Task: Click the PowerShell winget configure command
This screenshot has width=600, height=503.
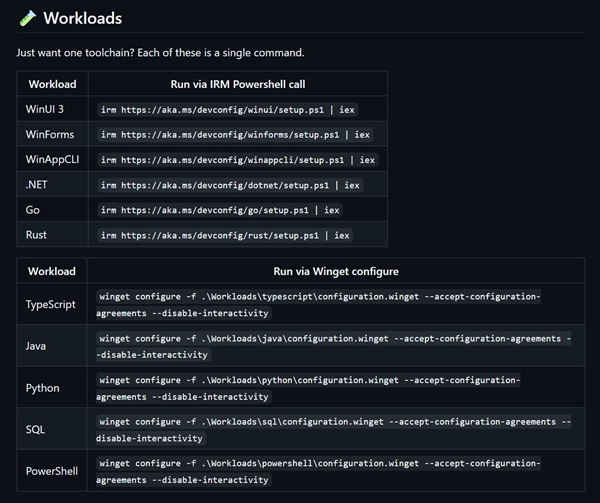Action: click(x=318, y=472)
